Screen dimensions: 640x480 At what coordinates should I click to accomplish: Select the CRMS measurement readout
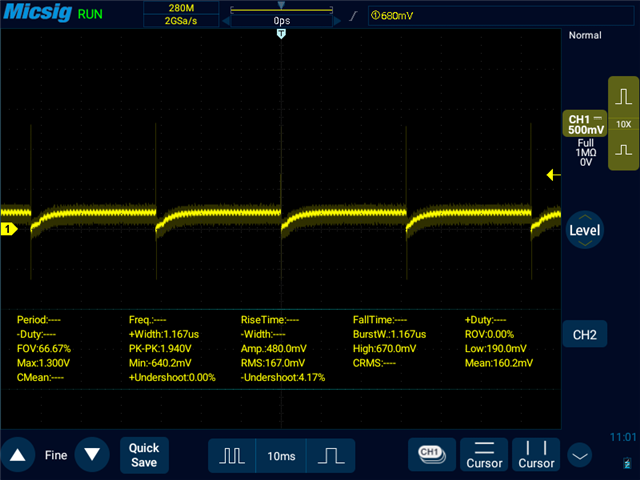[x=374, y=363]
